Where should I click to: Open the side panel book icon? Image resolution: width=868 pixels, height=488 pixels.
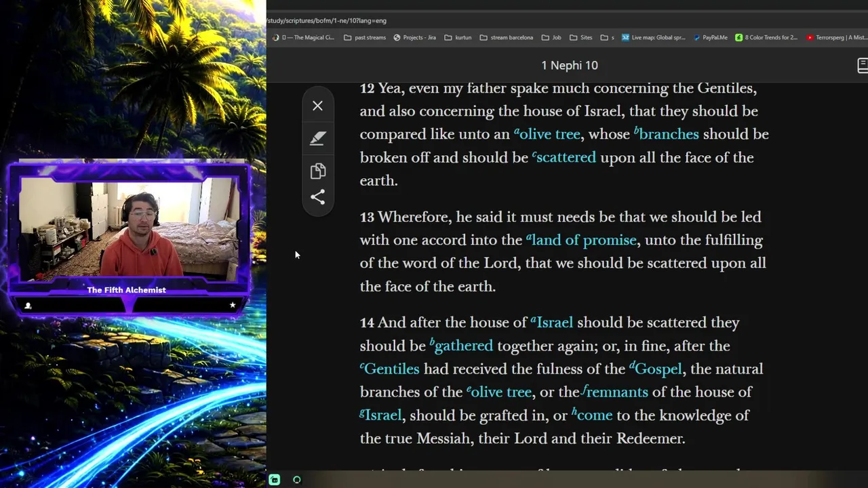pos(863,66)
